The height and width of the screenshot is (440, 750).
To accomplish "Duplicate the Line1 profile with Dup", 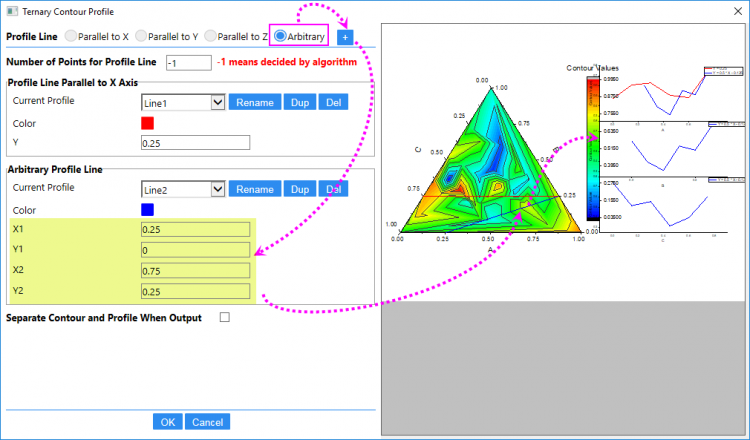I will point(300,102).
